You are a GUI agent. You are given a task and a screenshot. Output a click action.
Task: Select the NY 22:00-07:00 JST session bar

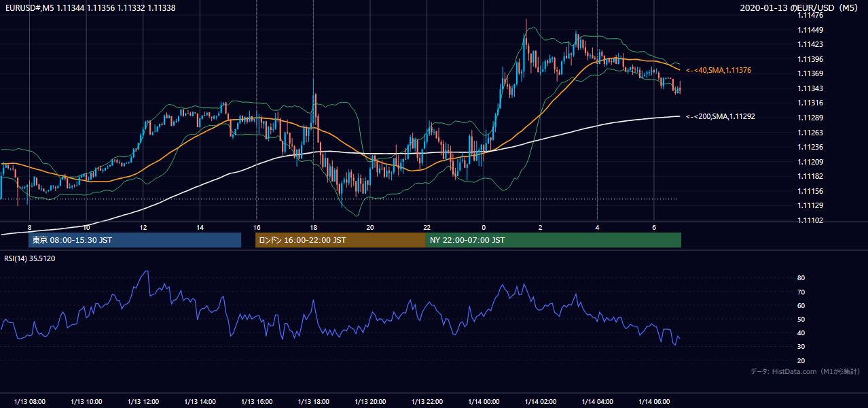(x=554, y=240)
